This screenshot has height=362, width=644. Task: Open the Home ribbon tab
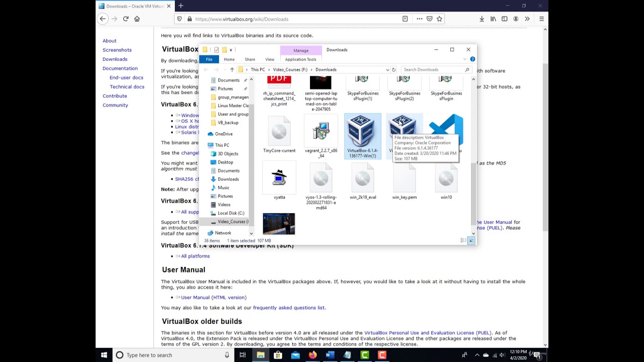tap(229, 59)
